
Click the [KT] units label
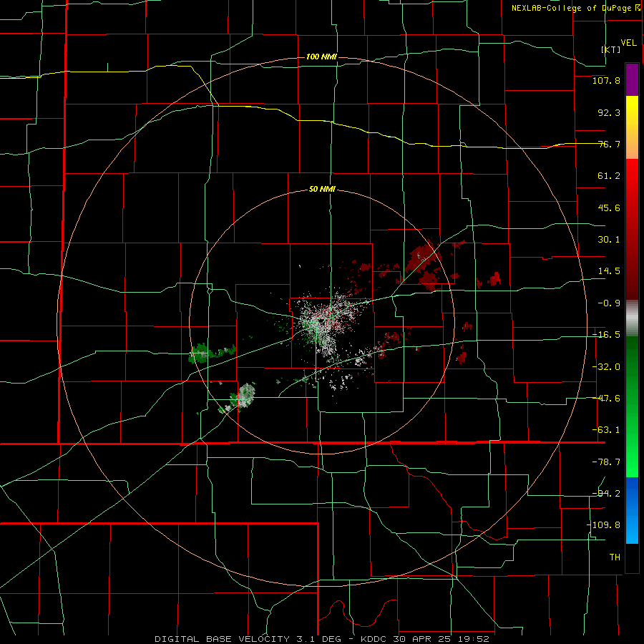611,49
